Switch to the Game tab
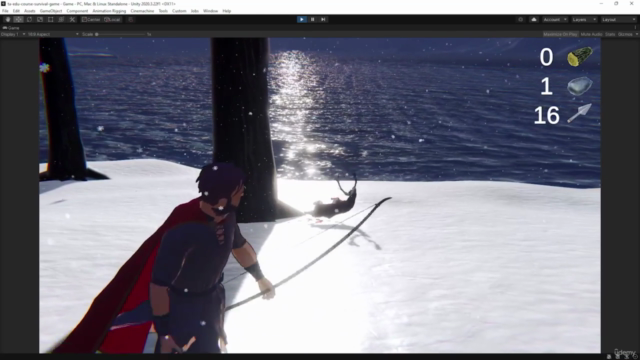 click(x=11, y=28)
